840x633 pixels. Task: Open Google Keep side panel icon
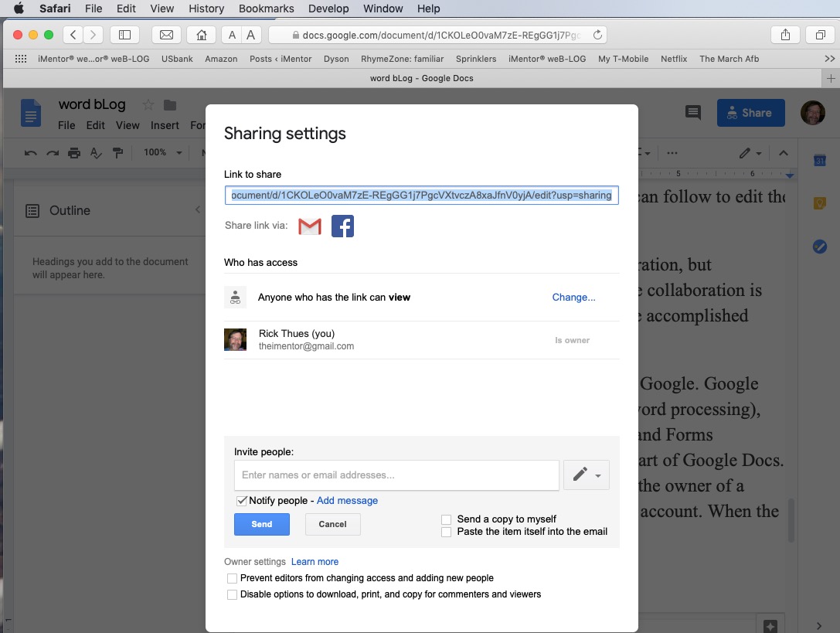pos(819,203)
